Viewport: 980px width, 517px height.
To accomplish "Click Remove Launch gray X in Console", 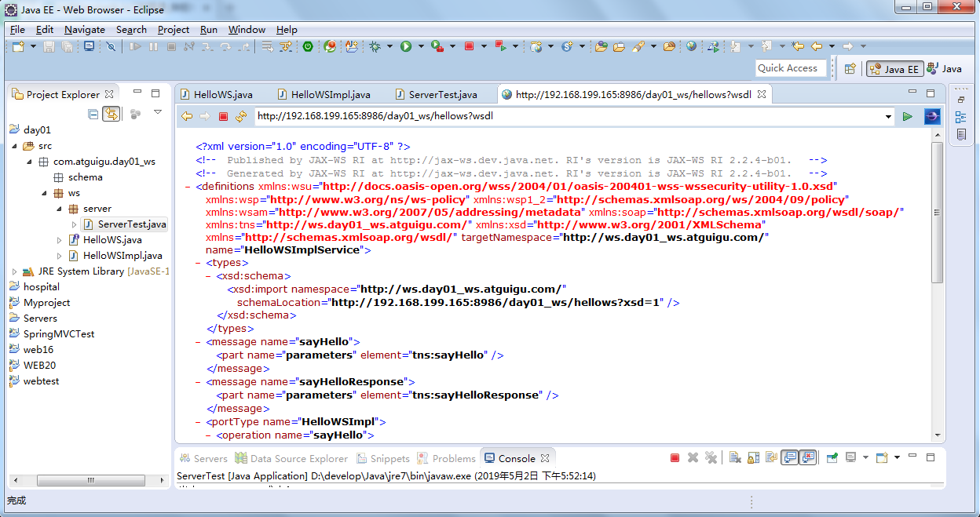I will 693,457.
